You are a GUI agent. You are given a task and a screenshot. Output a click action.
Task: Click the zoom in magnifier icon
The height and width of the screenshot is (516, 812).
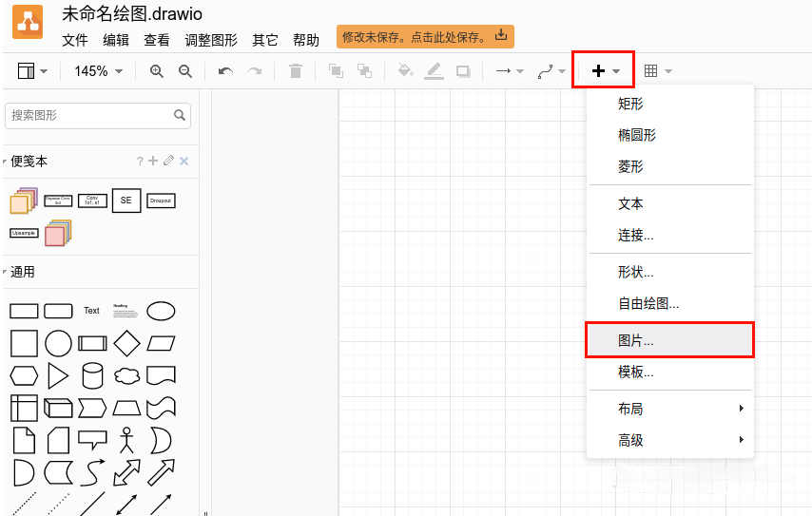[x=156, y=71]
